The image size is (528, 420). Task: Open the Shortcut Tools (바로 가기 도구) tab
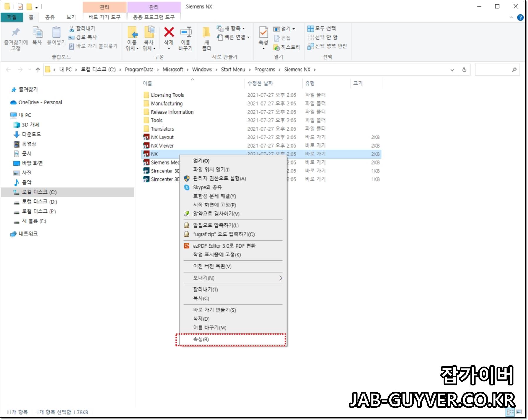104,17
